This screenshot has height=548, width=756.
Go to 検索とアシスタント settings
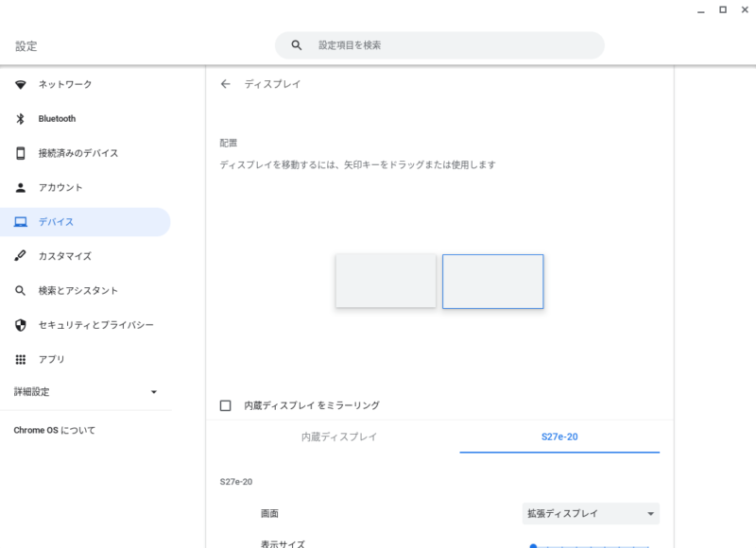(78, 291)
